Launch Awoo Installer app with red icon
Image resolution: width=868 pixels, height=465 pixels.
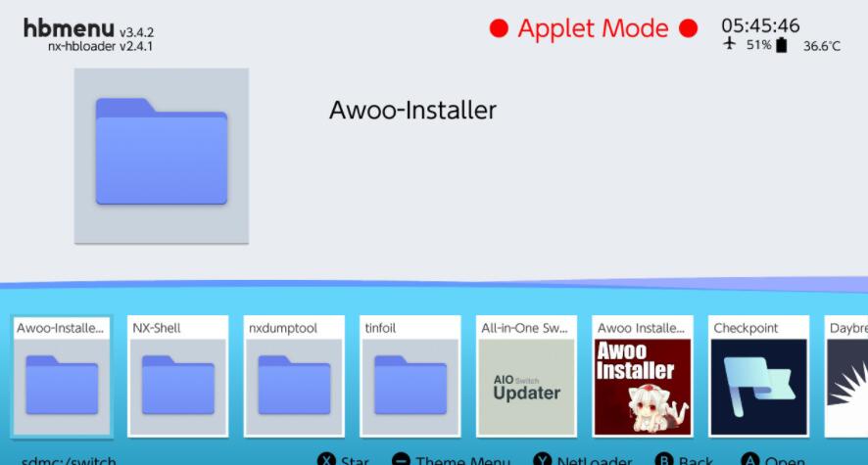tap(643, 377)
